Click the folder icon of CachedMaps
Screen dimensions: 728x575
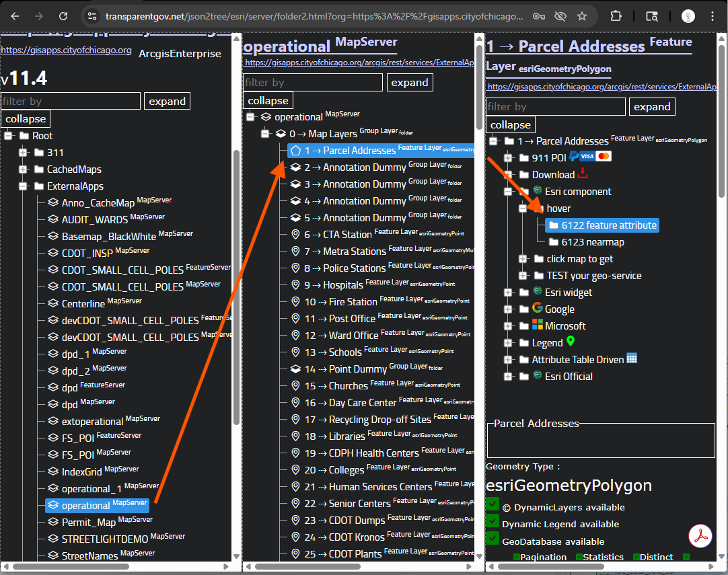pyautogui.click(x=39, y=169)
